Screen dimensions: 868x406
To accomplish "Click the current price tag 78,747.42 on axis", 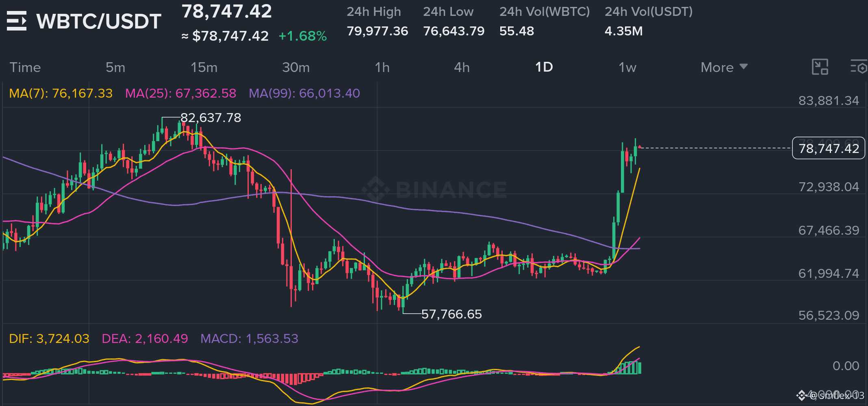I will point(829,148).
